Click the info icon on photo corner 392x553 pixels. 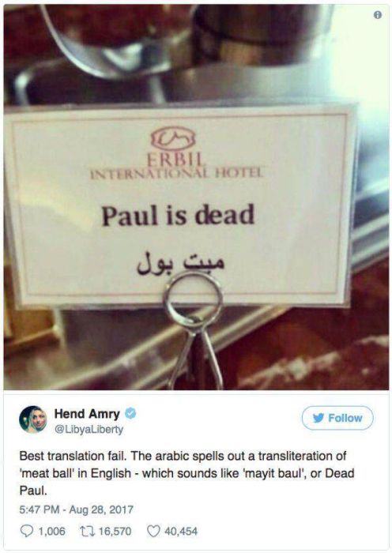coord(378,15)
